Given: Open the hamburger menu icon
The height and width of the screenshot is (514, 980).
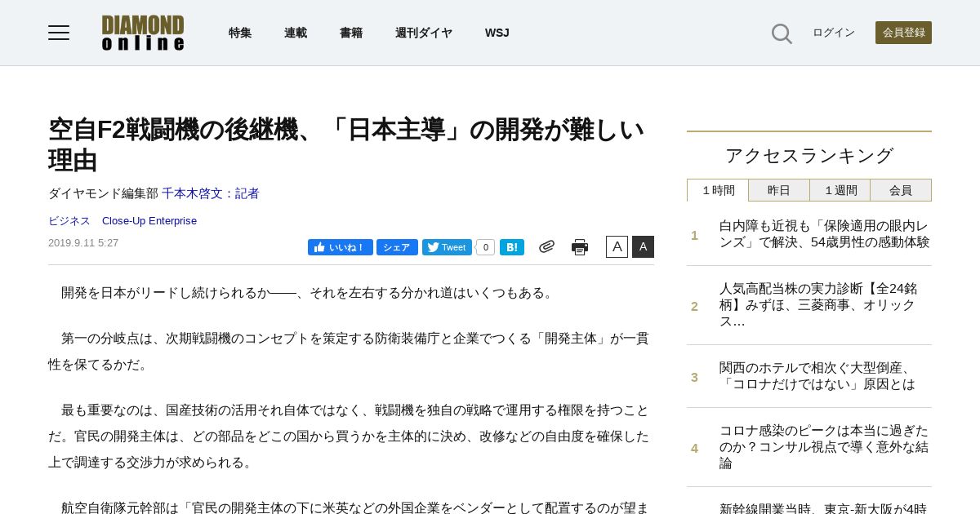Looking at the screenshot, I should (x=59, y=33).
